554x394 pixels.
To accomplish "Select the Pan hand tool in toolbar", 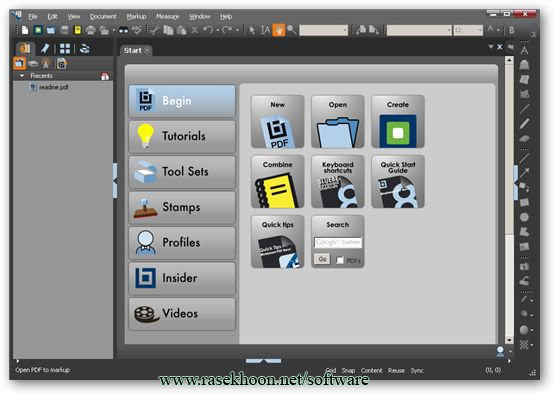I will pos(278,30).
